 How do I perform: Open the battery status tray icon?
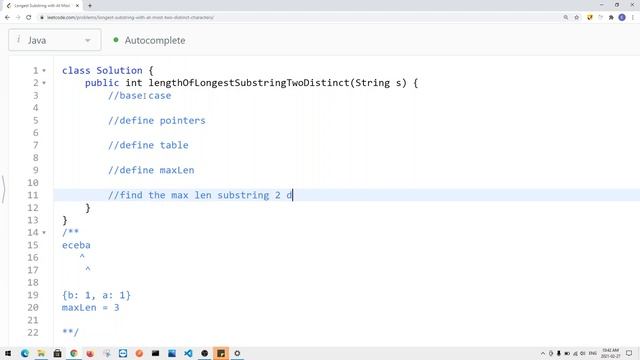tap(567, 353)
